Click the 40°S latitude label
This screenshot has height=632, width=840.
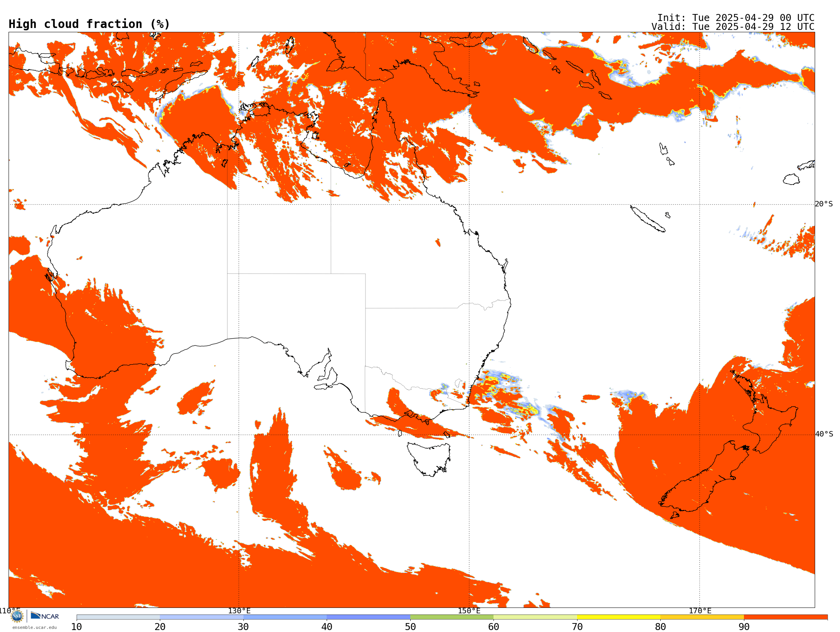click(x=824, y=434)
